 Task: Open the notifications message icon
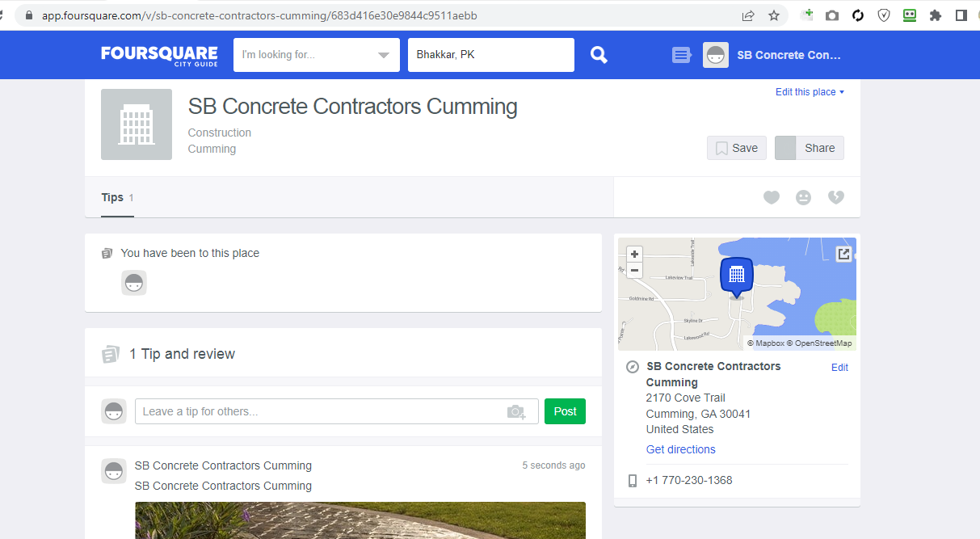point(682,55)
